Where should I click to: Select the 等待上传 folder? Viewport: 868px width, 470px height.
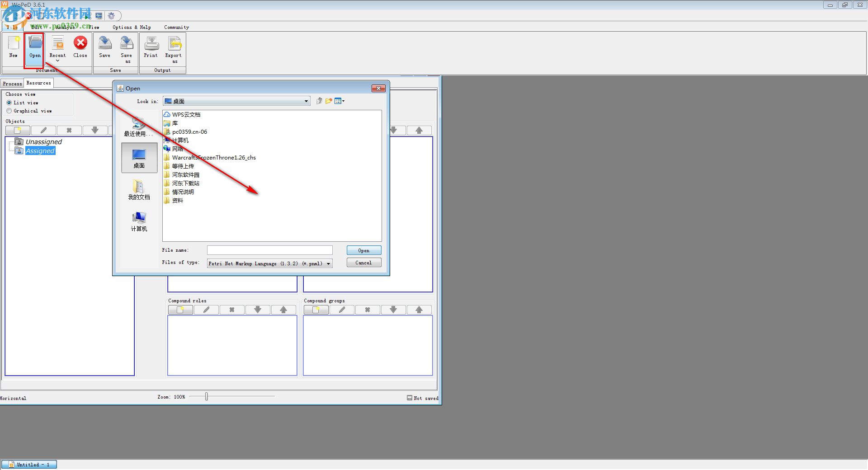point(179,166)
